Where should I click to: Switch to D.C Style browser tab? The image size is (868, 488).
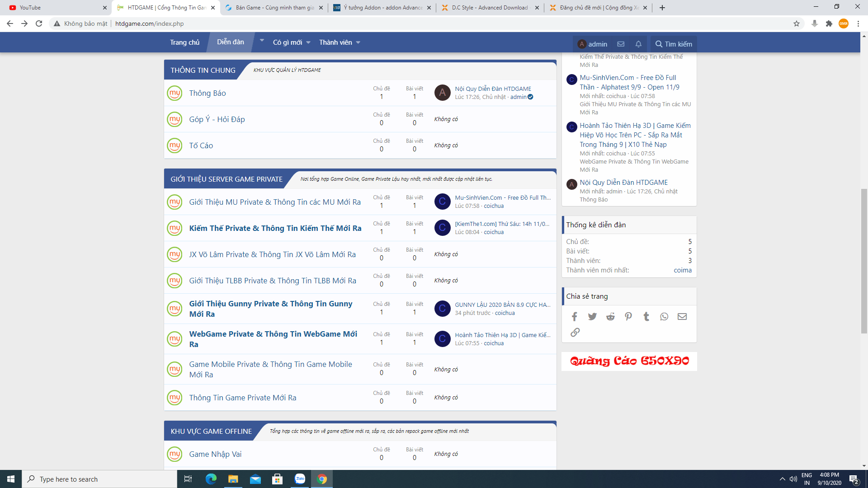490,8
